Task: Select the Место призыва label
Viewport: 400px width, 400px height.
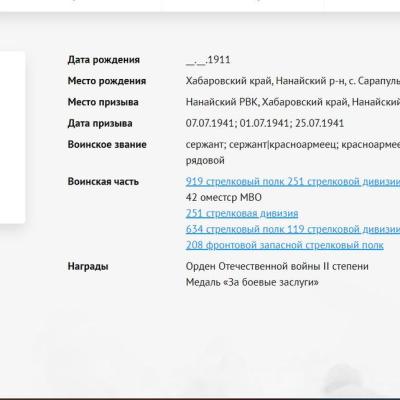Action: 103,102
